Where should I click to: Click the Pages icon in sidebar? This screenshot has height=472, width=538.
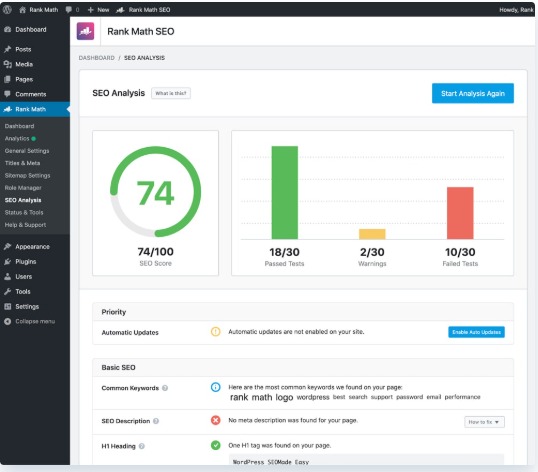click(8, 79)
